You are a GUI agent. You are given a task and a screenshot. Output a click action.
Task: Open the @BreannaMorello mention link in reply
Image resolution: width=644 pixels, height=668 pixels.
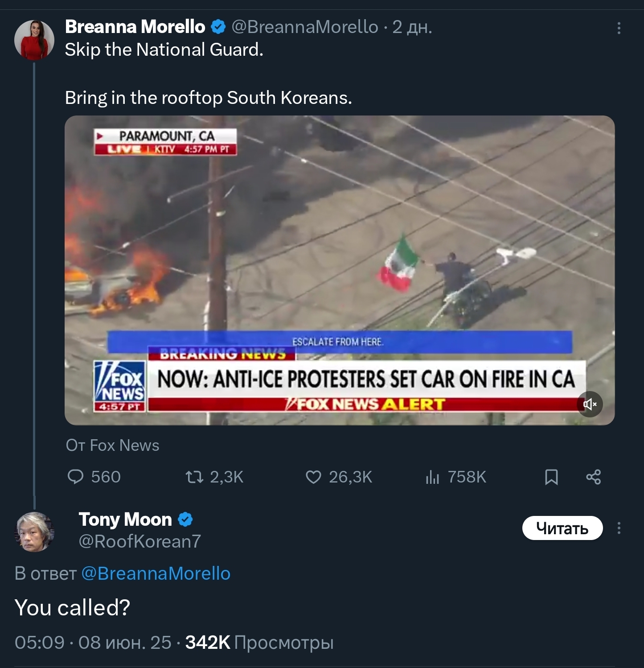[x=156, y=573]
